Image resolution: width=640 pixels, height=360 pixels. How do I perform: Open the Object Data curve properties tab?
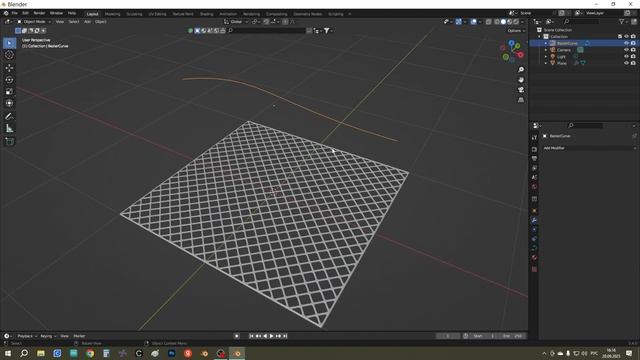click(534, 249)
